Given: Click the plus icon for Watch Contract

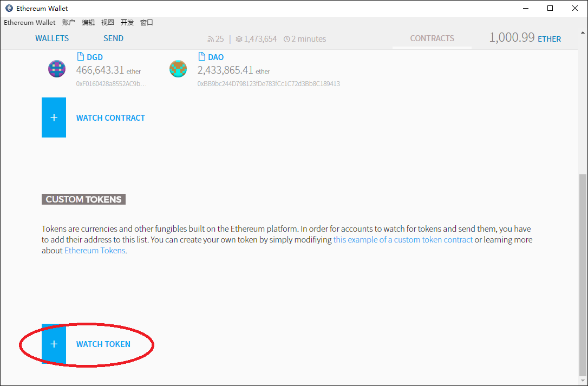Looking at the screenshot, I should tap(54, 117).
